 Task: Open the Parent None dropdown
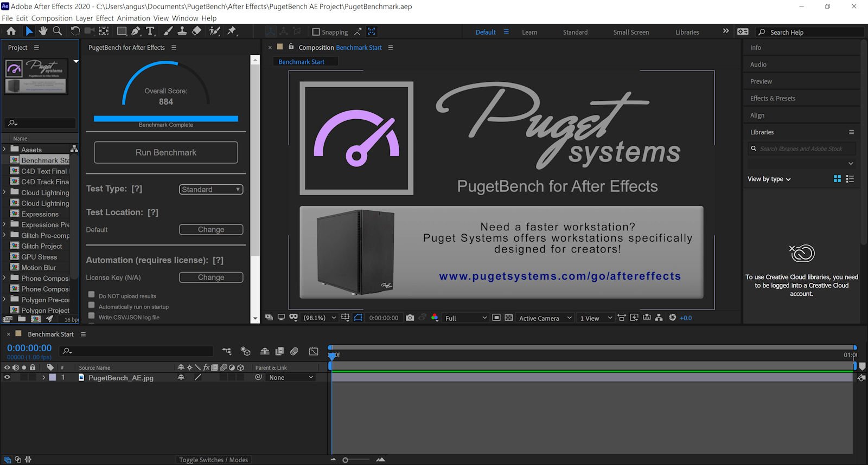pos(291,378)
